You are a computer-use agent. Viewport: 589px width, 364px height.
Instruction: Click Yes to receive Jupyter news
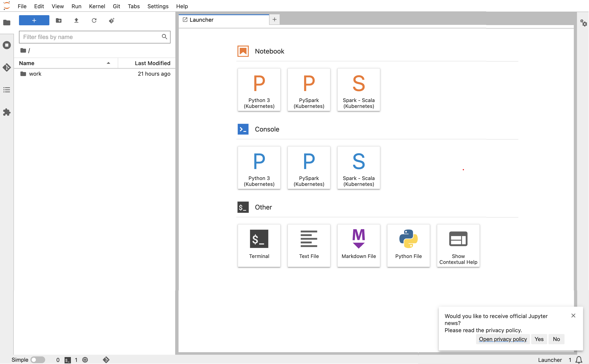(539, 339)
